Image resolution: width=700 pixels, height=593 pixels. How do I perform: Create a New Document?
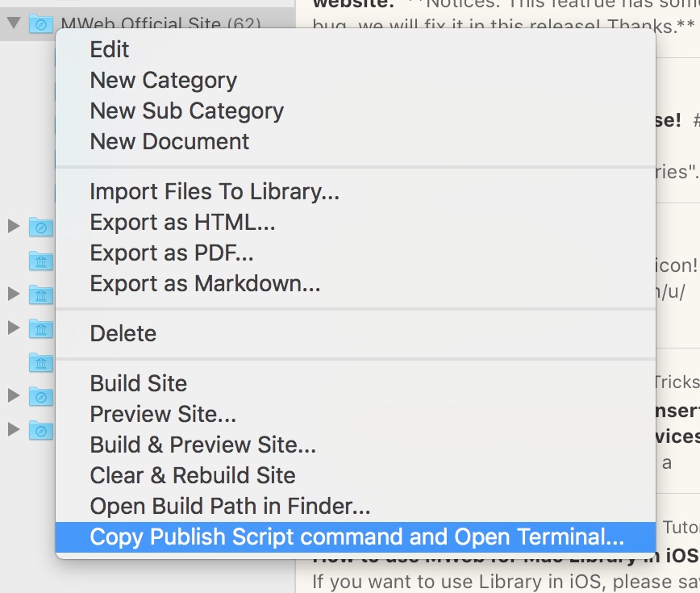click(169, 141)
